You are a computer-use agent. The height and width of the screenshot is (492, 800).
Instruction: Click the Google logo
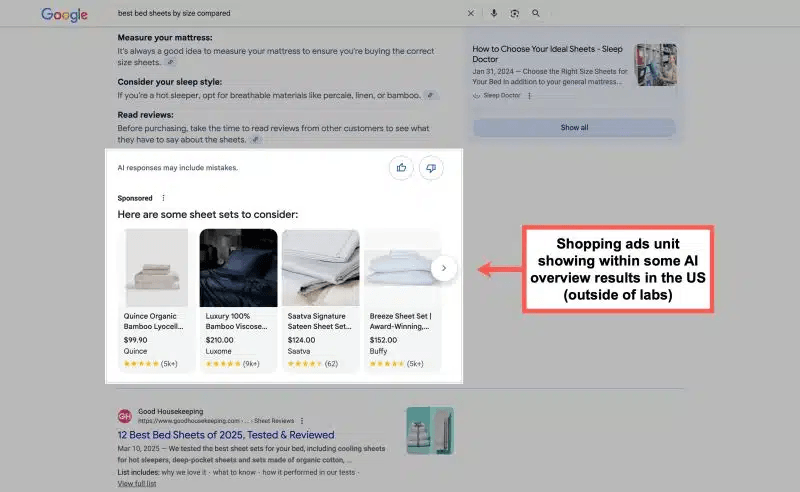pyautogui.click(x=64, y=14)
